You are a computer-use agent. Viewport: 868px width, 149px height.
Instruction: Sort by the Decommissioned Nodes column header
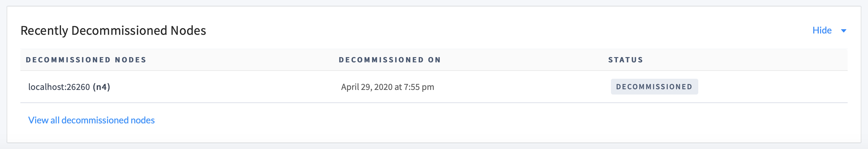click(x=86, y=60)
